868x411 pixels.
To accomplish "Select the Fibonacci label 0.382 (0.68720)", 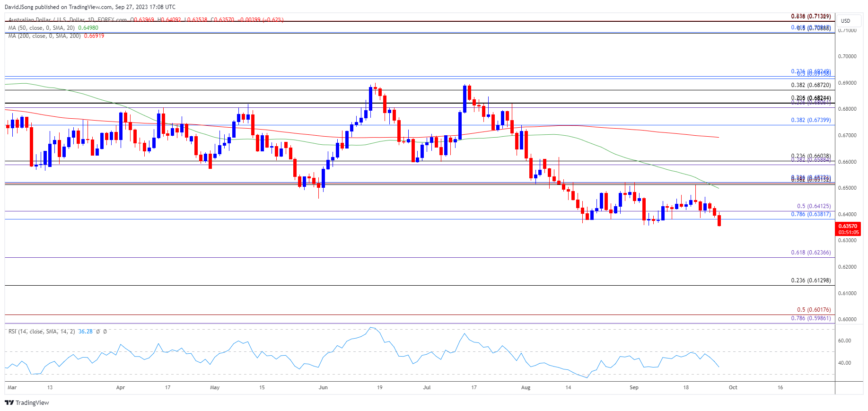I will pyautogui.click(x=811, y=85).
